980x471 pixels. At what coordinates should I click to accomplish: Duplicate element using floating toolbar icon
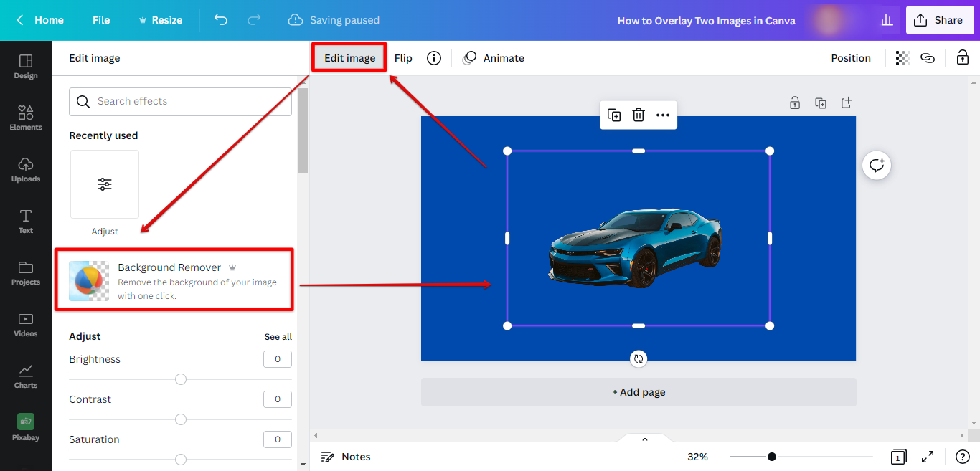(614, 115)
